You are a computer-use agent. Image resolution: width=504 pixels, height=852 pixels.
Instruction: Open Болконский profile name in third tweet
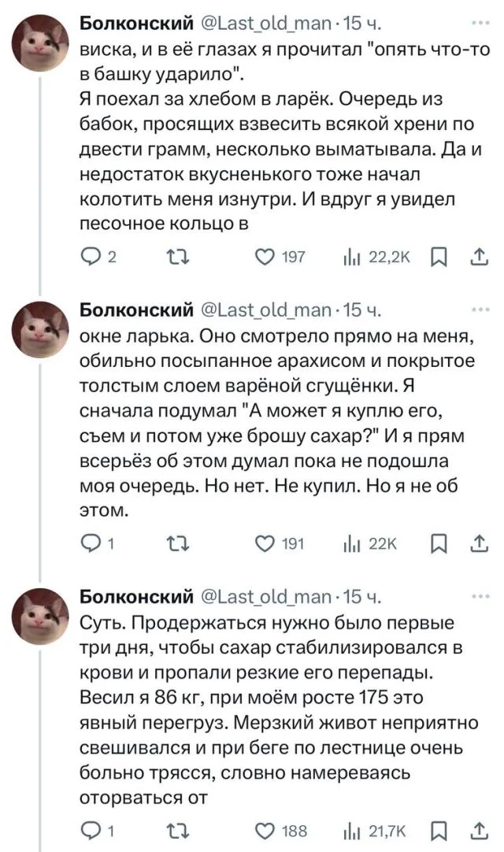pyautogui.click(x=137, y=596)
